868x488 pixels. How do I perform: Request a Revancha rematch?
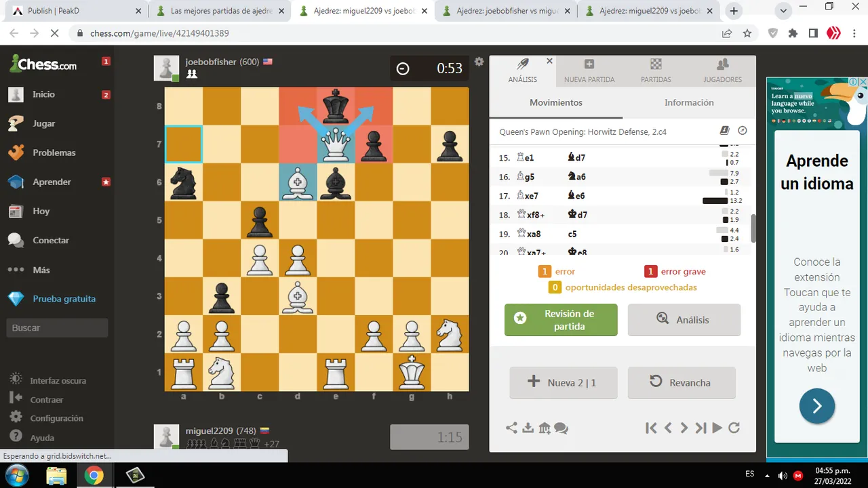tap(682, 383)
